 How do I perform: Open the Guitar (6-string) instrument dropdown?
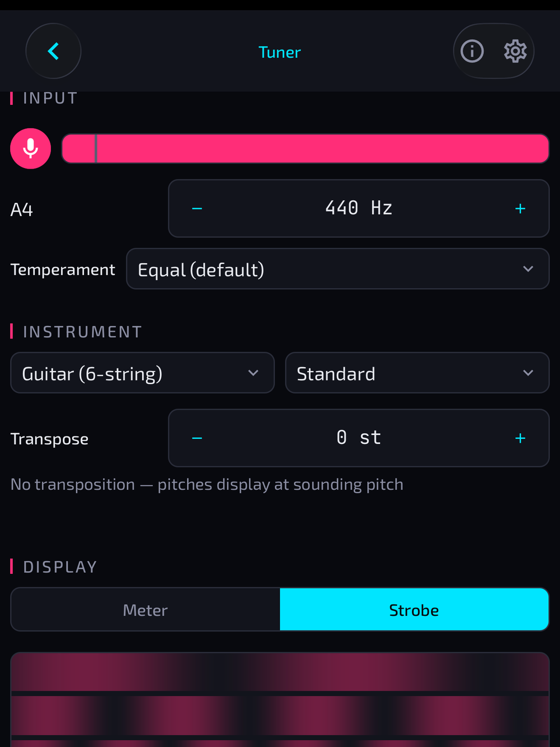tap(142, 373)
